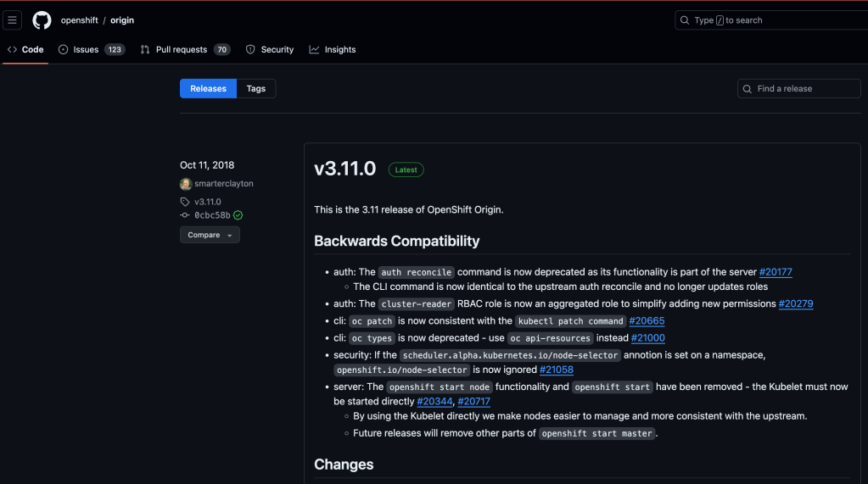This screenshot has width=868, height=484.
Task: Open pull request #20177
Action: tap(776, 272)
